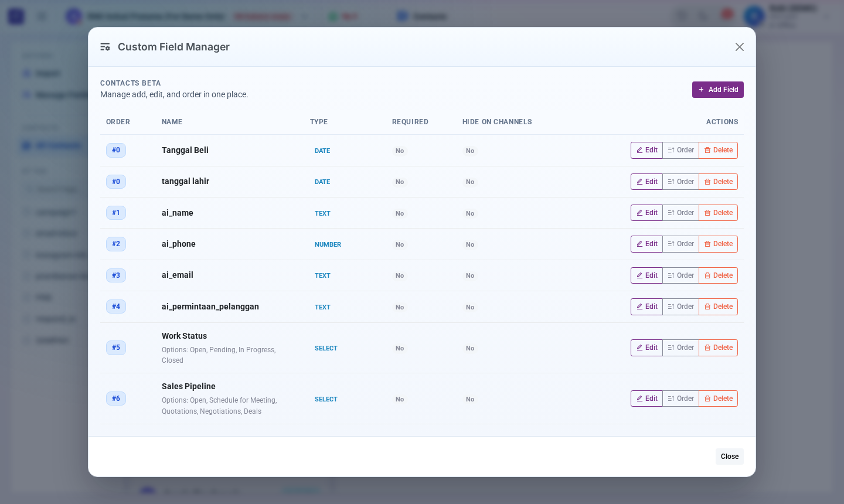
Task: Click Order for ai_email row
Action: coord(680,275)
